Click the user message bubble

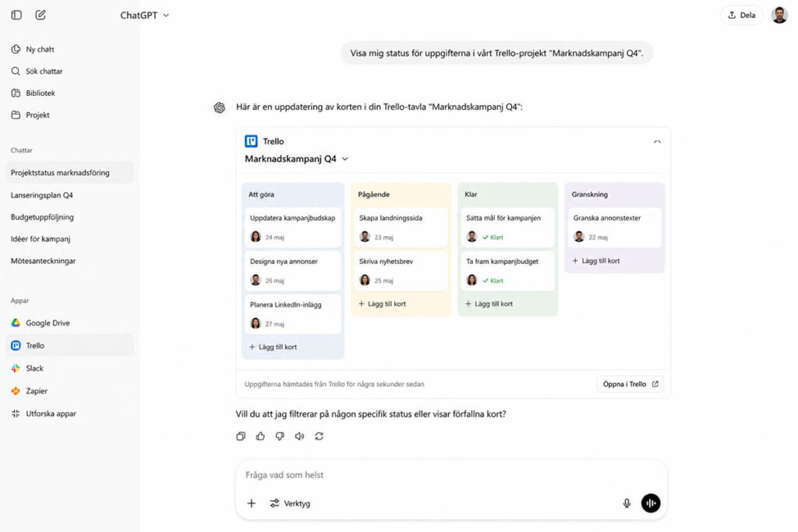pos(496,53)
